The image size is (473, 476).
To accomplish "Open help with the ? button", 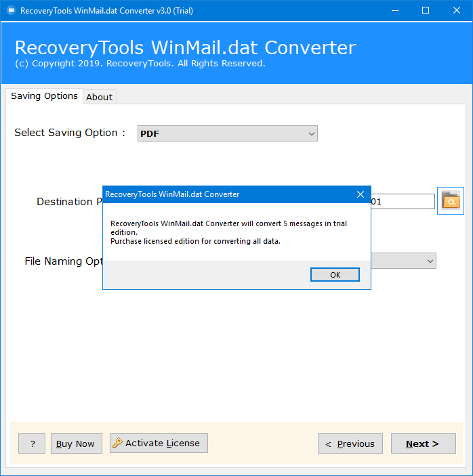I will (x=32, y=443).
